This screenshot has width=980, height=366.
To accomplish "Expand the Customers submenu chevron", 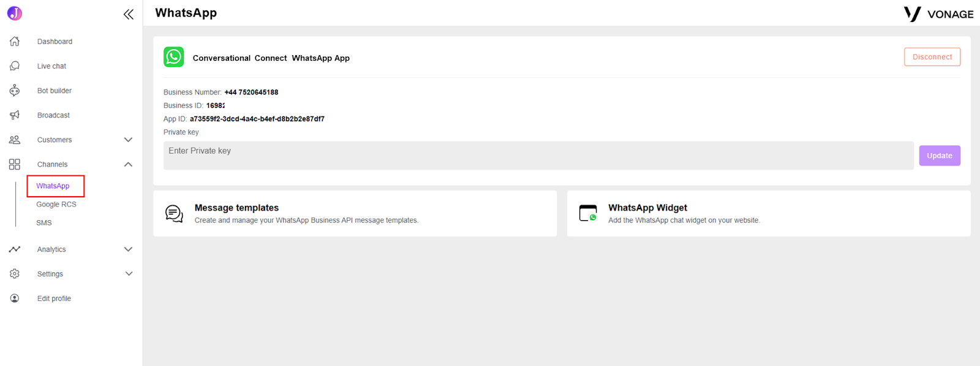I will [x=128, y=140].
